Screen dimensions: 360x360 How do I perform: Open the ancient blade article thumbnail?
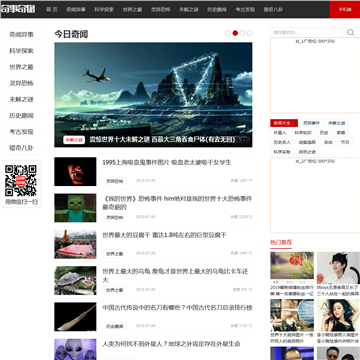[x=75, y=317]
